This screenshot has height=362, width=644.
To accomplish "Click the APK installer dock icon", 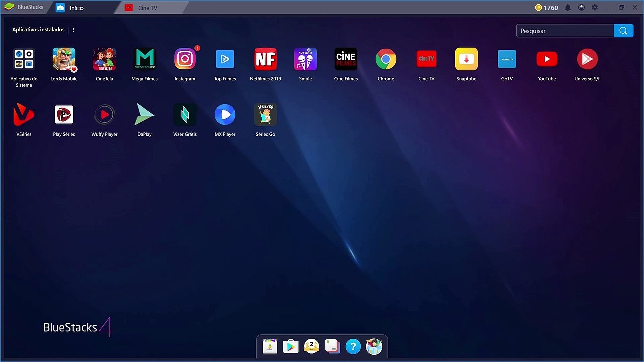I will point(270,346).
